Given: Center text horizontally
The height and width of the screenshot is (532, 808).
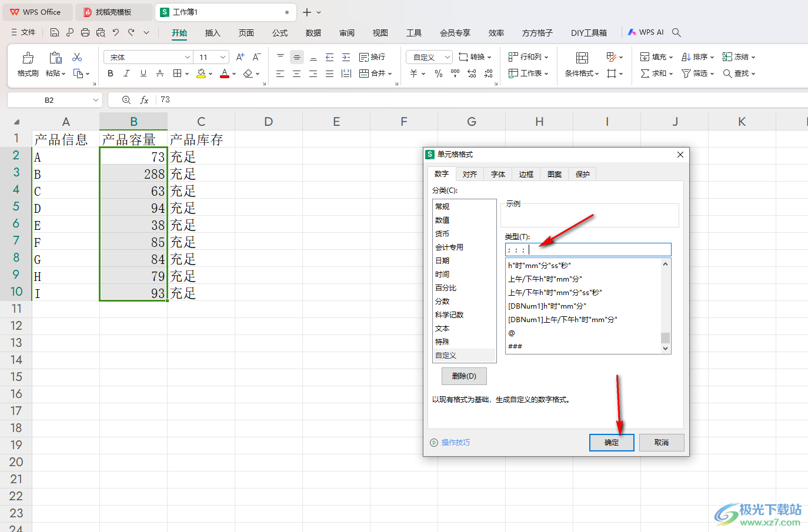Looking at the screenshot, I should click(297, 73).
